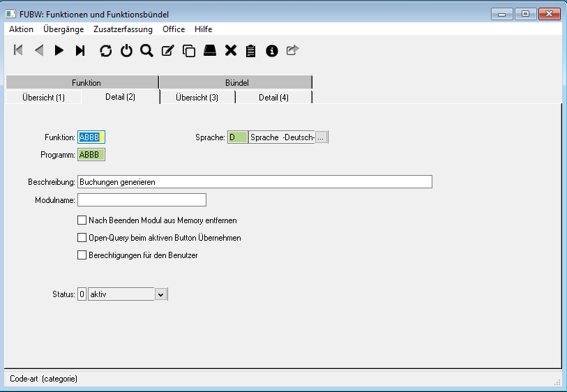Switch to the Übersicht (3) tab
The image size is (567, 392).
pos(197,98)
